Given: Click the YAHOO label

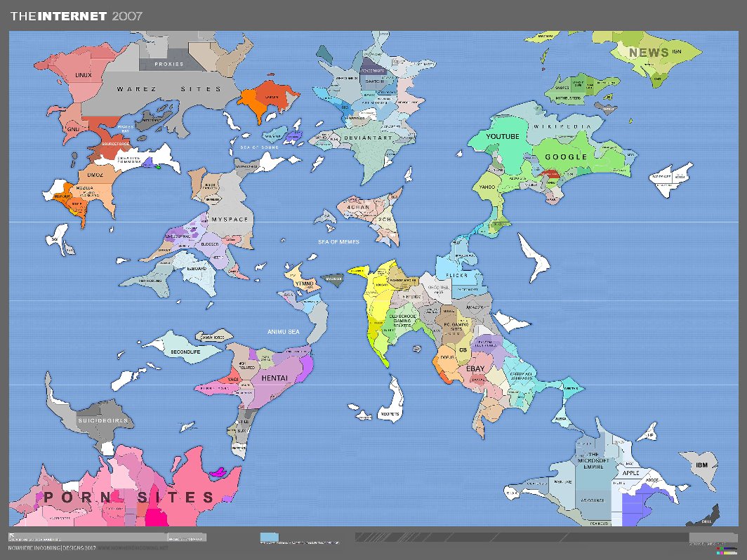Looking at the screenshot, I should 487,187.
